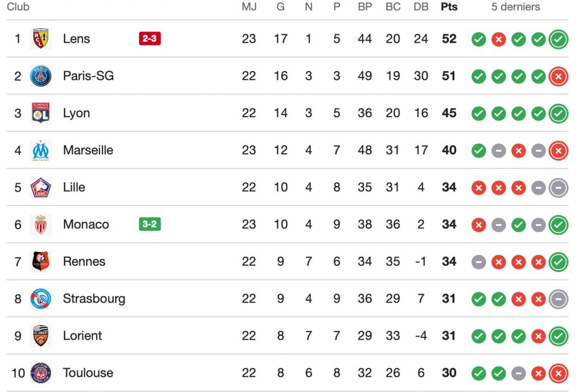Click Lens latest circled win result icon
This screenshot has width=583, height=392.
click(x=559, y=39)
